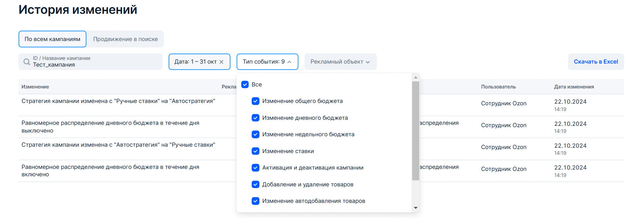Image resolution: width=644 pixels, height=218 pixels.
Task: Disable "Изменение недельного бюджета" option
Action: coord(255,135)
